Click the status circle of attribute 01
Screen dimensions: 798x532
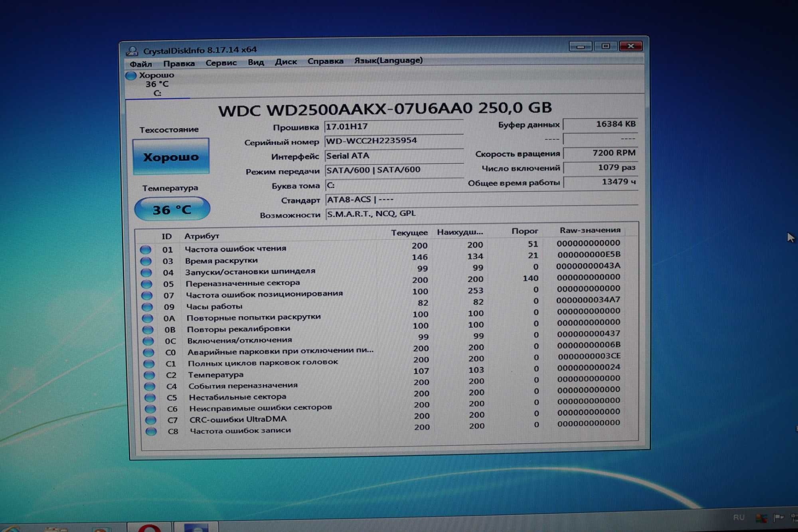tap(145, 250)
